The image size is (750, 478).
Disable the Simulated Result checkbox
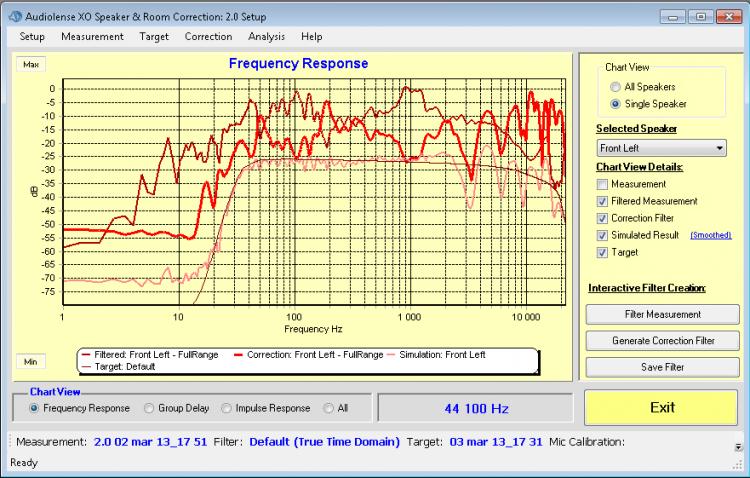(602, 235)
